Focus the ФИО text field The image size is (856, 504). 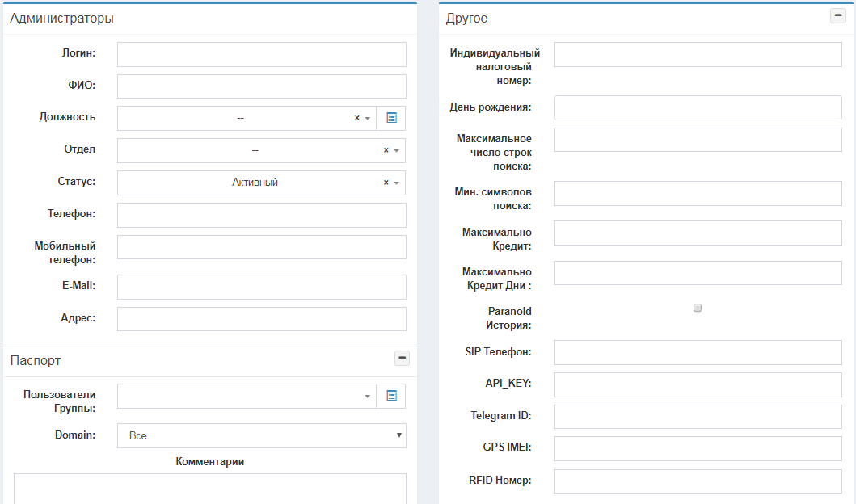click(x=261, y=86)
